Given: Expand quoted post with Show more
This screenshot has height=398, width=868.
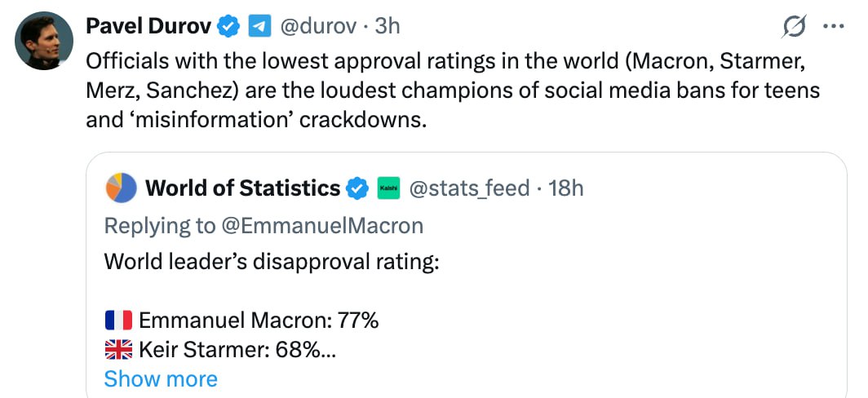Looking at the screenshot, I should (x=161, y=379).
